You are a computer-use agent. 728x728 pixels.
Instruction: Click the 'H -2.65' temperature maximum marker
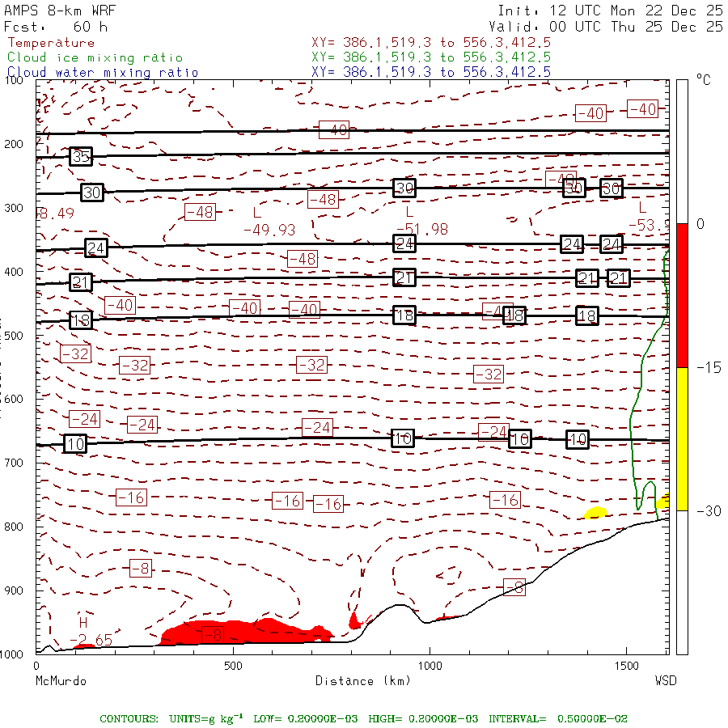tap(91, 632)
